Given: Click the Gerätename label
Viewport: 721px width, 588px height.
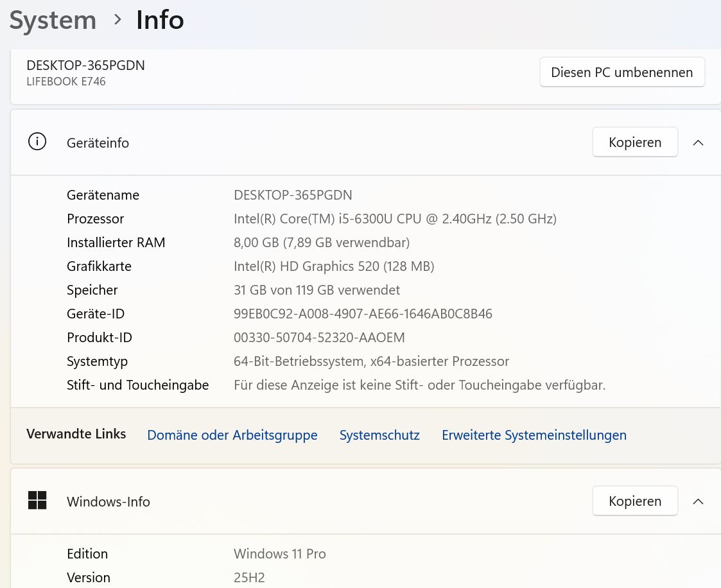Looking at the screenshot, I should point(103,195).
